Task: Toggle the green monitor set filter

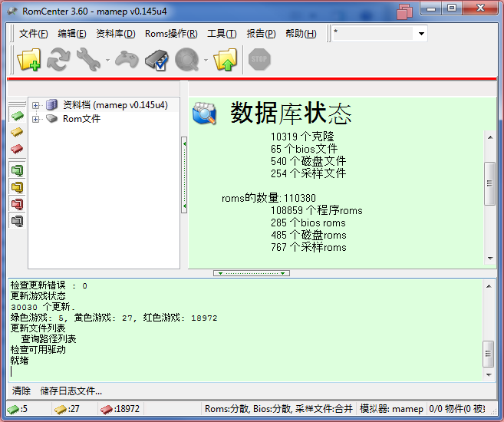Action: (x=17, y=170)
